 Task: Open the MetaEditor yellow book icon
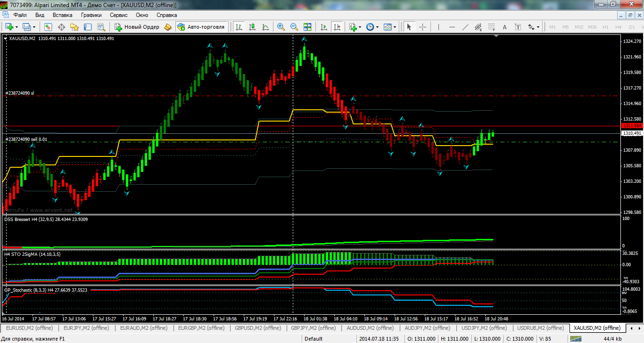[x=168, y=27]
